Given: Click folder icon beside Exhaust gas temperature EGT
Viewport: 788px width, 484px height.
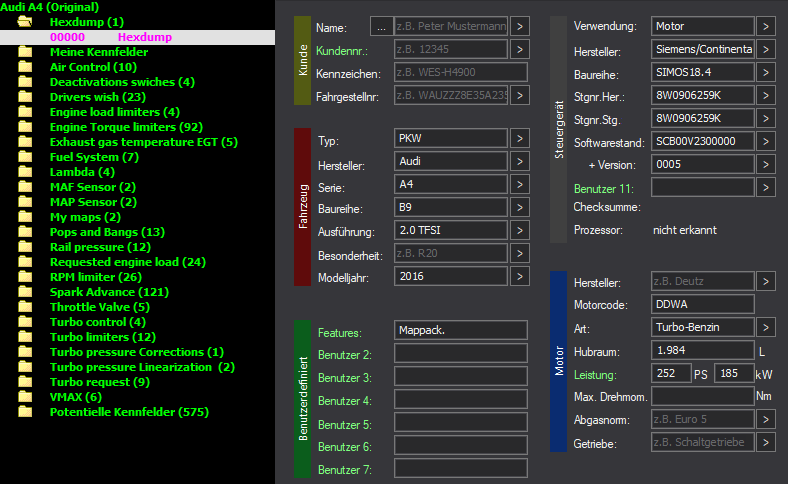Looking at the screenshot, I should 25,142.
